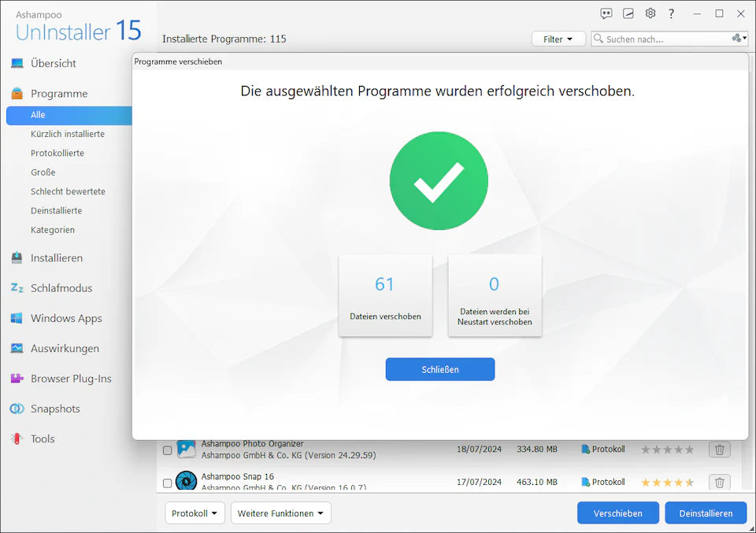The width and height of the screenshot is (756, 533).
Task: Open Browser Plug-Ins section
Action: click(71, 379)
